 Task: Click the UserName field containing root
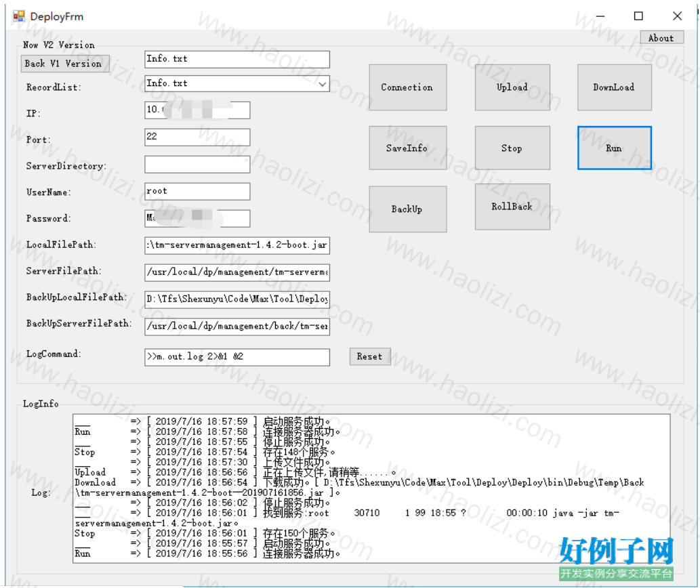tap(197, 192)
